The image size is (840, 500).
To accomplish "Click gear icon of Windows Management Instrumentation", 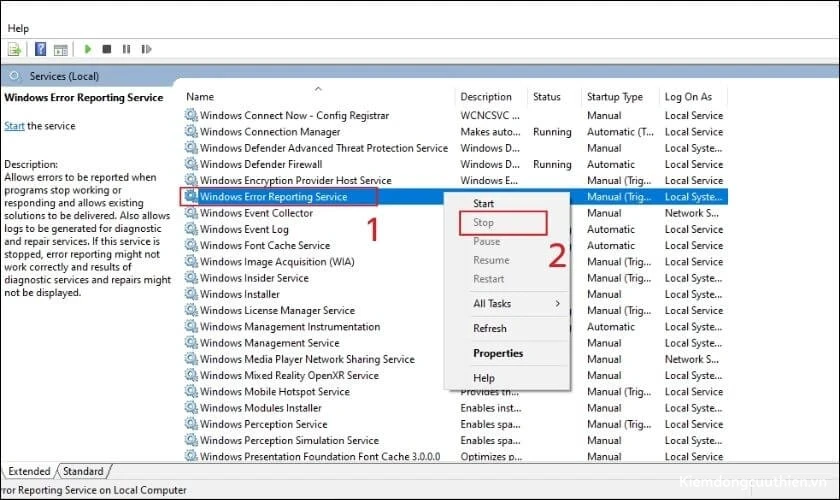I will tap(191, 326).
